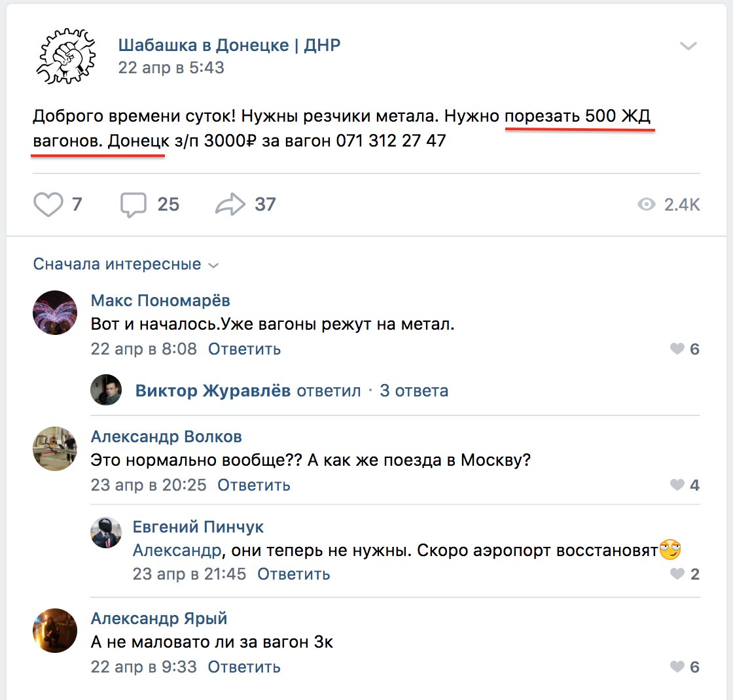The height and width of the screenshot is (700, 733).
Task: Like Евгений Пинчук's reply with the heart
Action: 677,573
